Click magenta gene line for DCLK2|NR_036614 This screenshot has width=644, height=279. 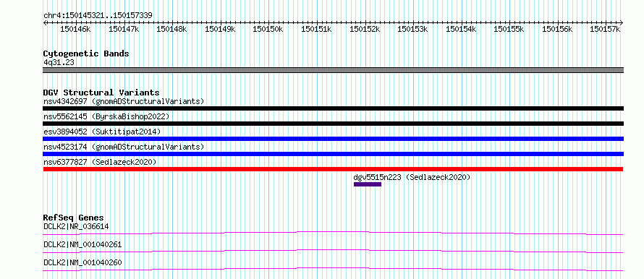click(x=333, y=233)
